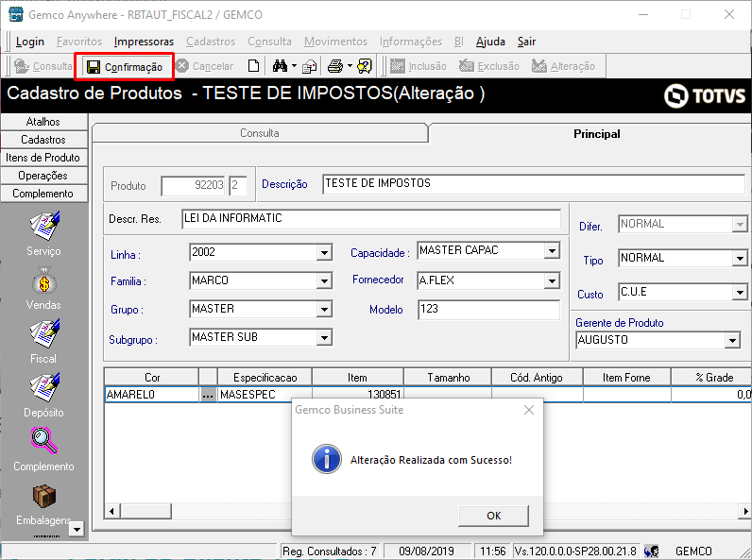Open the Depósito shortcut icon
The image size is (752, 560).
coord(44,388)
